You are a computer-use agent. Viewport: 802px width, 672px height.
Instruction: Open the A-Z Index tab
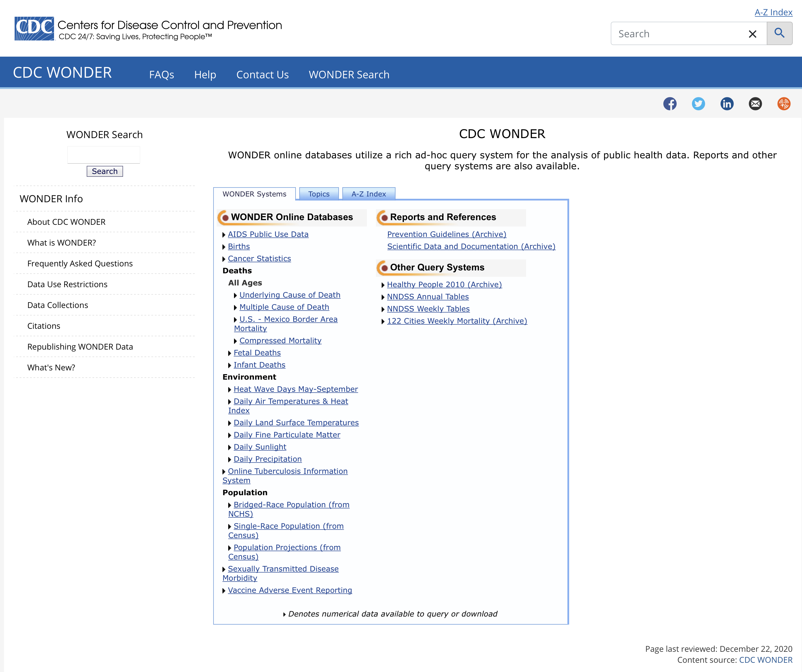pyautogui.click(x=368, y=194)
